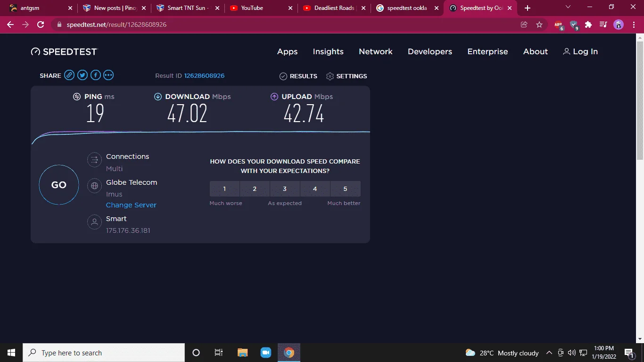The height and width of the screenshot is (362, 644).
Task: Open the Developers menu
Action: [430, 52]
